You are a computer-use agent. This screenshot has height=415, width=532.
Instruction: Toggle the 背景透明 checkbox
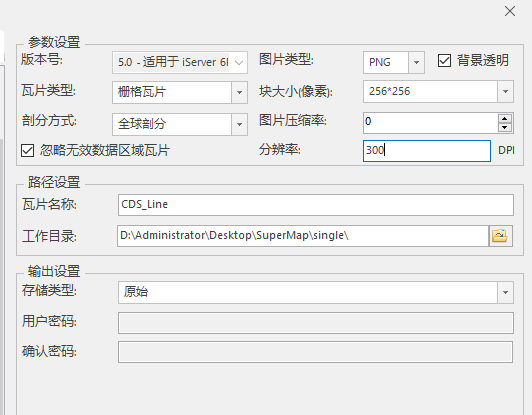(444, 61)
